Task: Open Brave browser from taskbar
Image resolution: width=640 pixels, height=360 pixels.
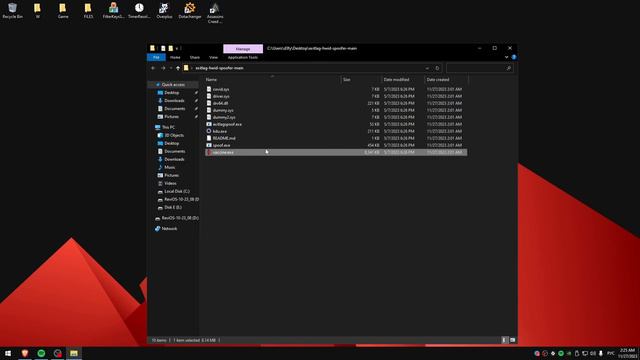Action: [25, 353]
